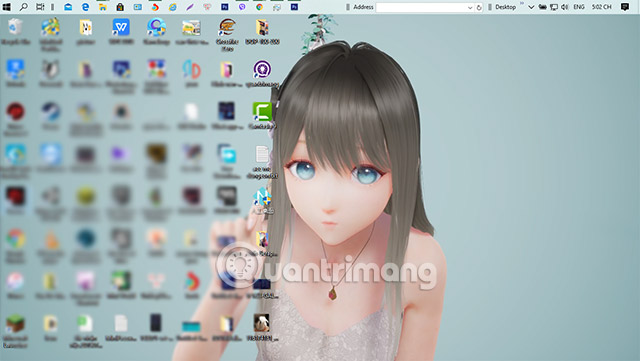Switch ENG input language indicator
This screenshot has height=361, width=640.
[579, 7]
